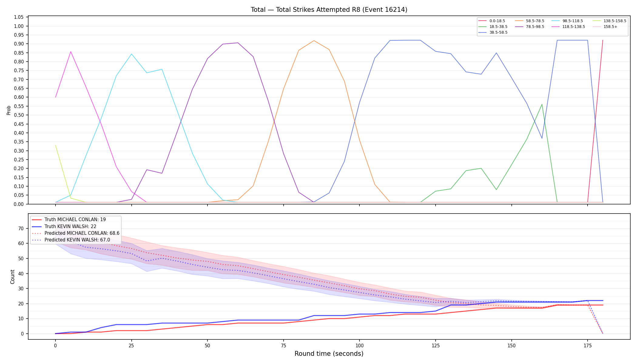Image resolution: width=637 pixels, height=364 pixels.
Task: Click the 125 tick on round time axis
Action: (436, 345)
